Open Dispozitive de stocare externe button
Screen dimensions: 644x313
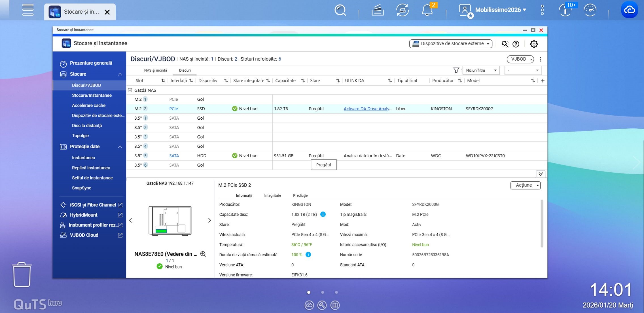(450, 44)
